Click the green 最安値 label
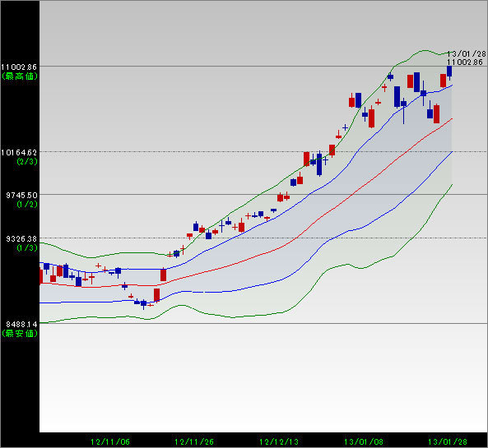Image resolution: width=488 pixels, height=448 pixels. (x=20, y=334)
